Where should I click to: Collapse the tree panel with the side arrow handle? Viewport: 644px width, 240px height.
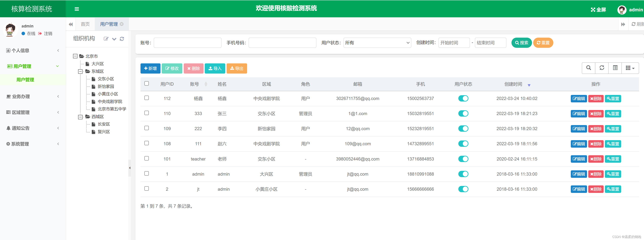coord(129,168)
